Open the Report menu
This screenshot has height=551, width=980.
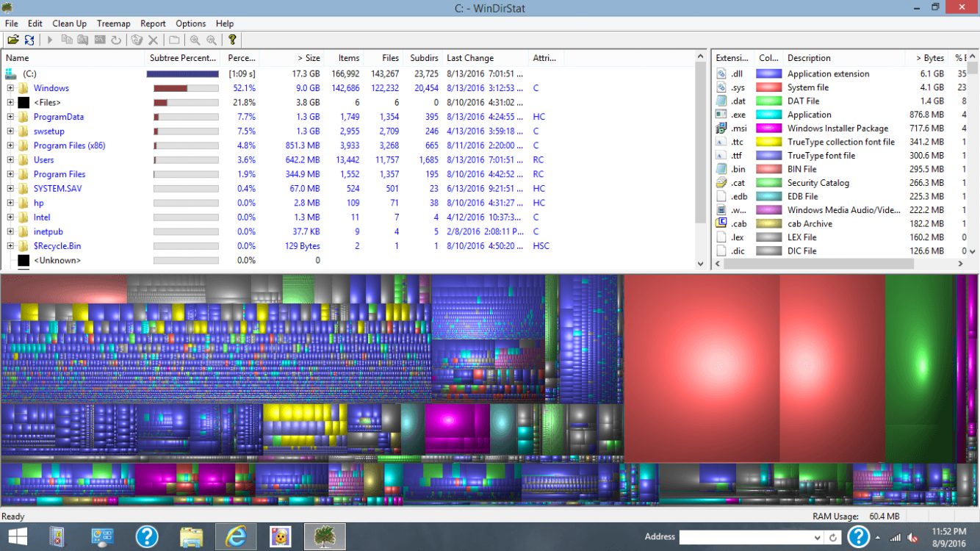coord(154,24)
